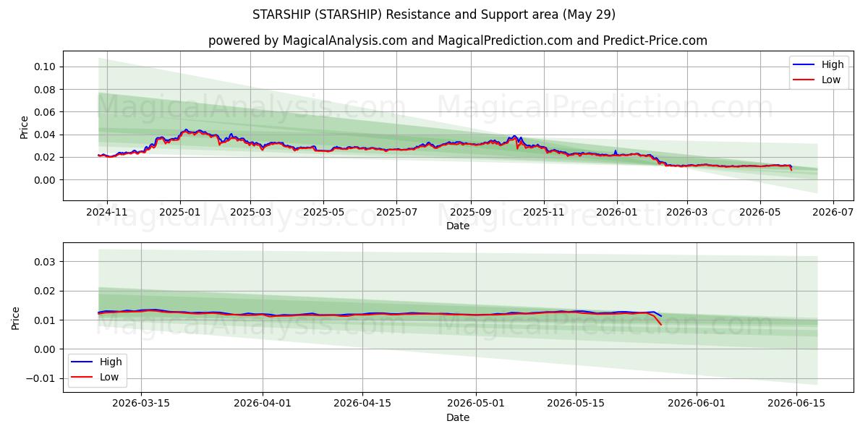The width and height of the screenshot is (868, 434).
Task: Click the '2026-05-15' date label on bottom chart
Action: 576,404
